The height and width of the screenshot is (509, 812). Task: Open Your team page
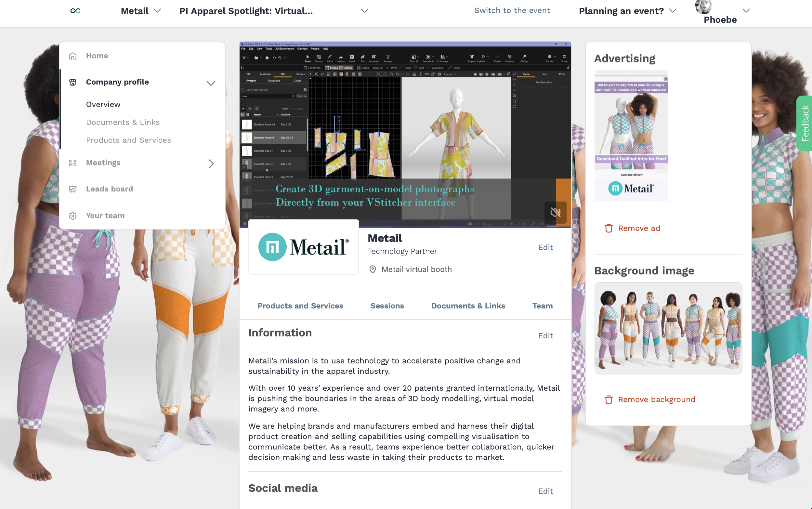coord(105,216)
